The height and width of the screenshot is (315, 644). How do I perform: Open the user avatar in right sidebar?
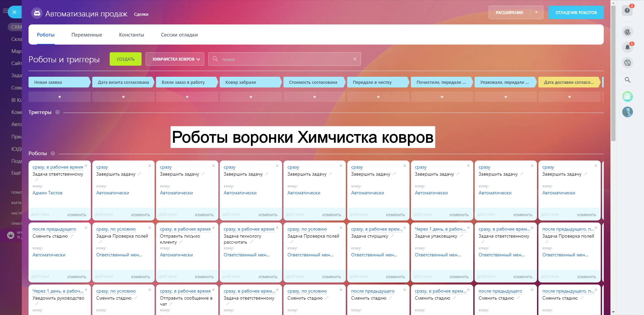coord(627,112)
